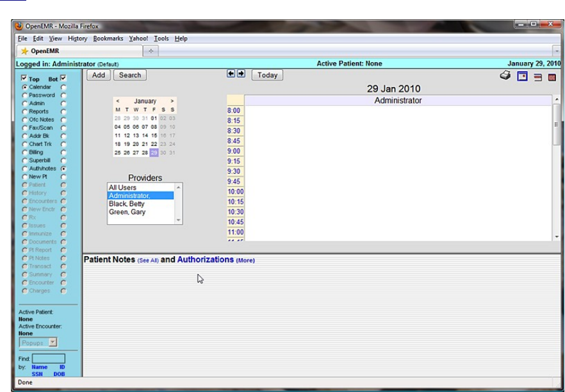Click the Add button
The image size is (565, 392).
click(99, 75)
